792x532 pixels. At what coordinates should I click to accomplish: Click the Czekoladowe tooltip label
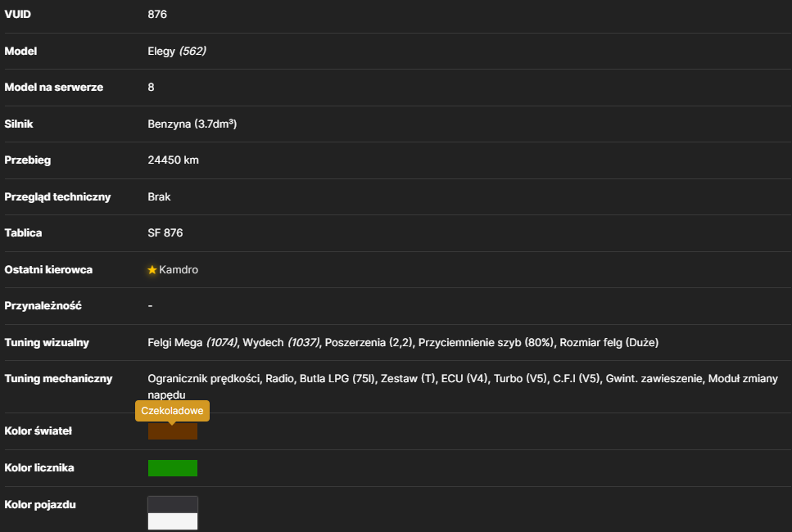coord(172,411)
